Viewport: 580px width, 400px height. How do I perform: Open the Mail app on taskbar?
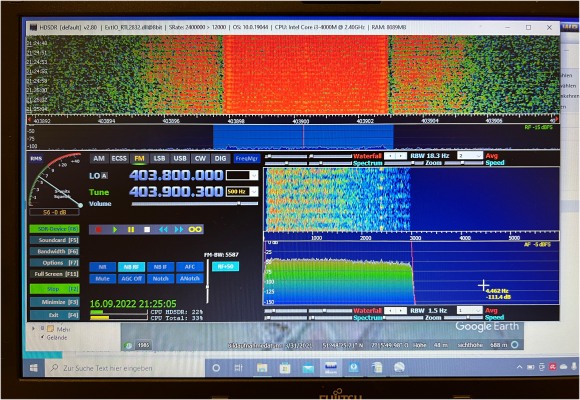(x=308, y=368)
